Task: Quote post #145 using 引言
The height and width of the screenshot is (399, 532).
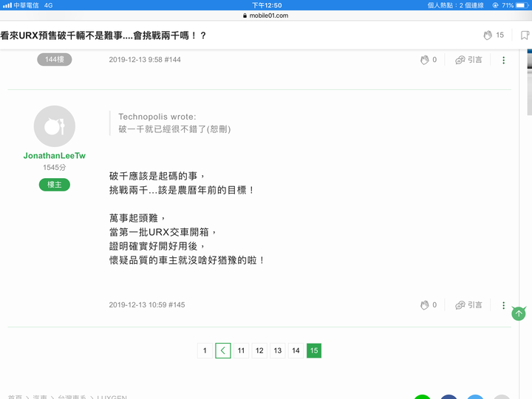Action: pyautogui.click(x=468, y=305)
